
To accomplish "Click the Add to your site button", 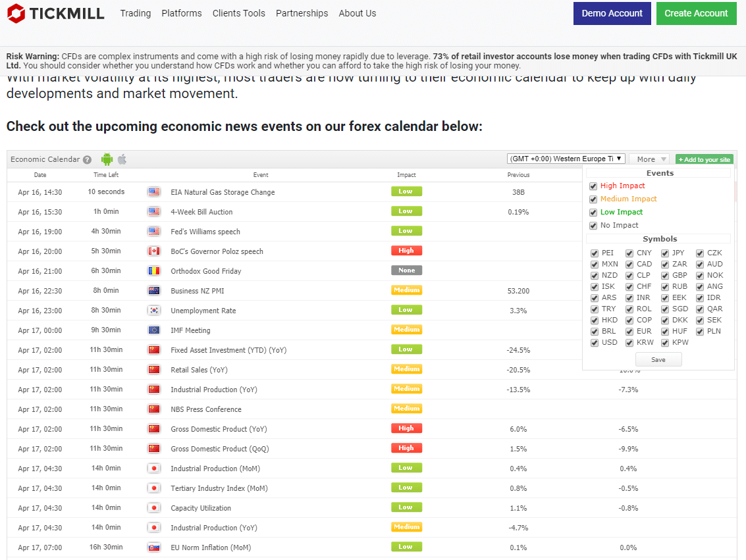I will [704, 159].
